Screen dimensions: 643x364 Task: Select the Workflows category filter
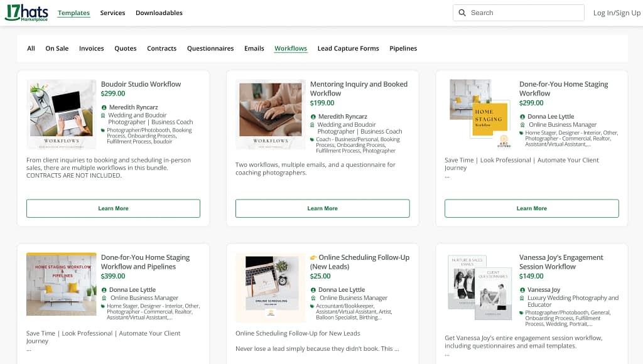pyautogui.click(x=291, y=48)
